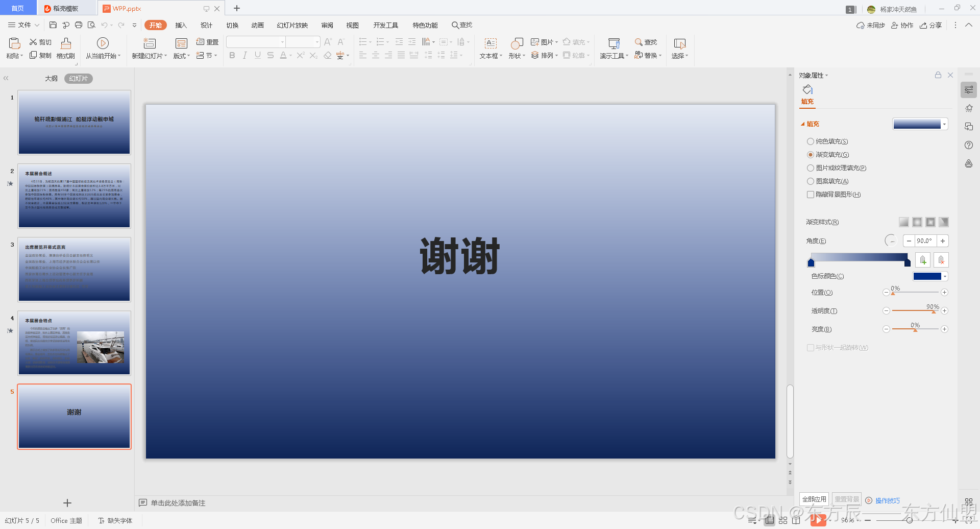Toggle bold formatting B icon
Image resolution: width=980 pixels, height=529 pixels.
click(232, 55)
